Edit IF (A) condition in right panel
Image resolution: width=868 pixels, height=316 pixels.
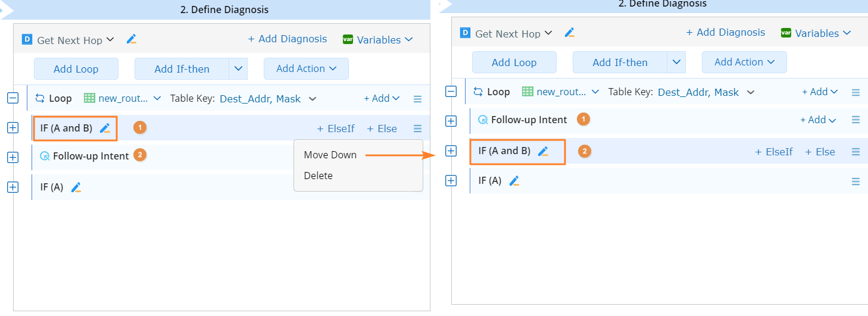click(514, 180)
